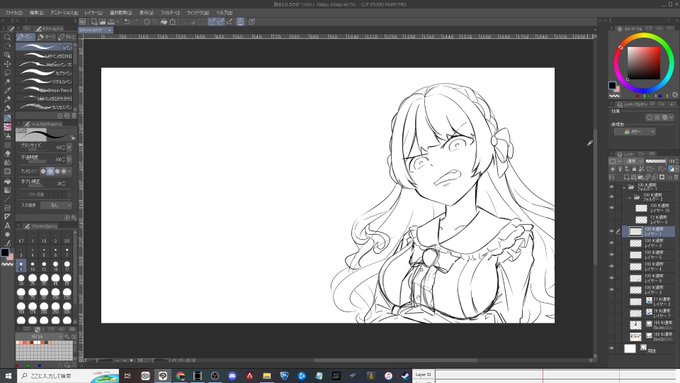Screen dimensions: 680x383
Task: Click the Clear (circle) icon in command bar
Action: tap(147, 22)
